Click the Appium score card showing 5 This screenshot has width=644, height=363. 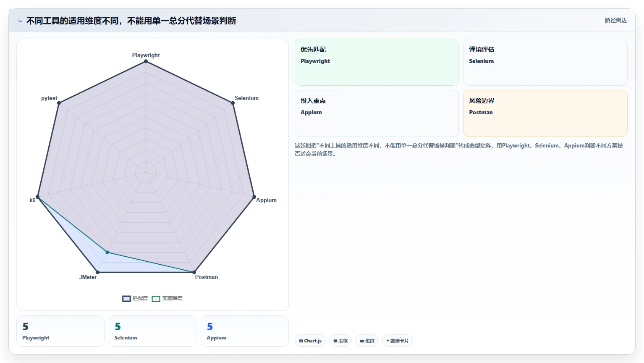(245, 331)
